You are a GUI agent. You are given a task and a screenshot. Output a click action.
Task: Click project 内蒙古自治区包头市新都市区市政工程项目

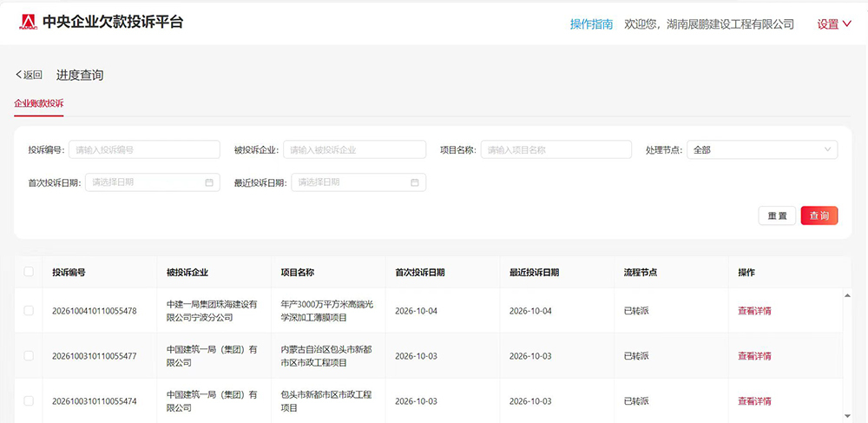pos(326,356)
